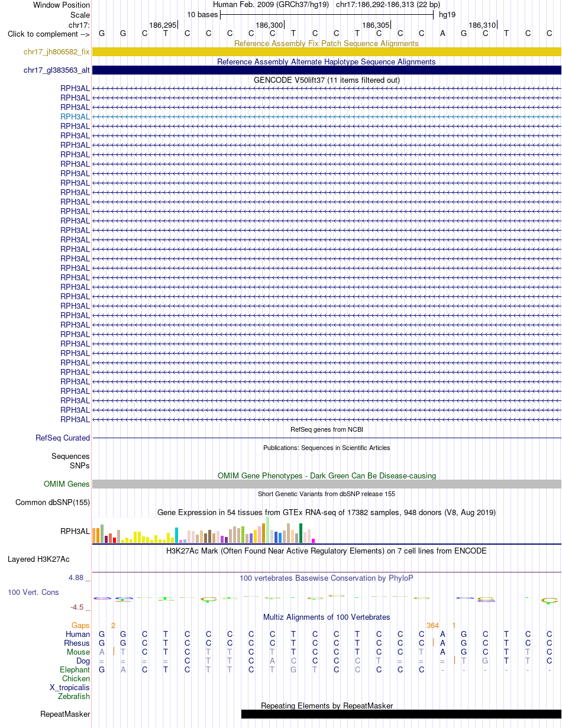562x728 pixels.
Task: Click the 100 Vert. Cons track label
Action: pos(33,592)
